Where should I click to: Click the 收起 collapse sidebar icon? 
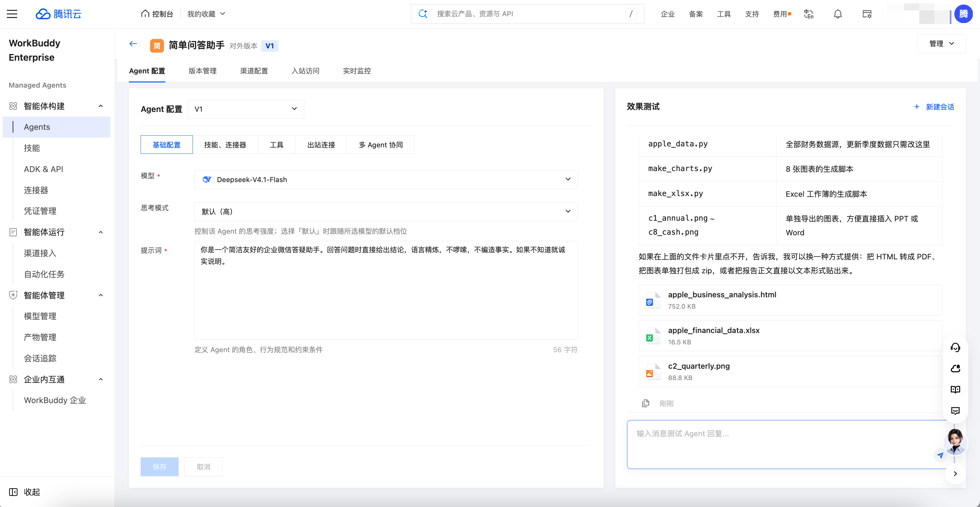[x=13, y=492]
